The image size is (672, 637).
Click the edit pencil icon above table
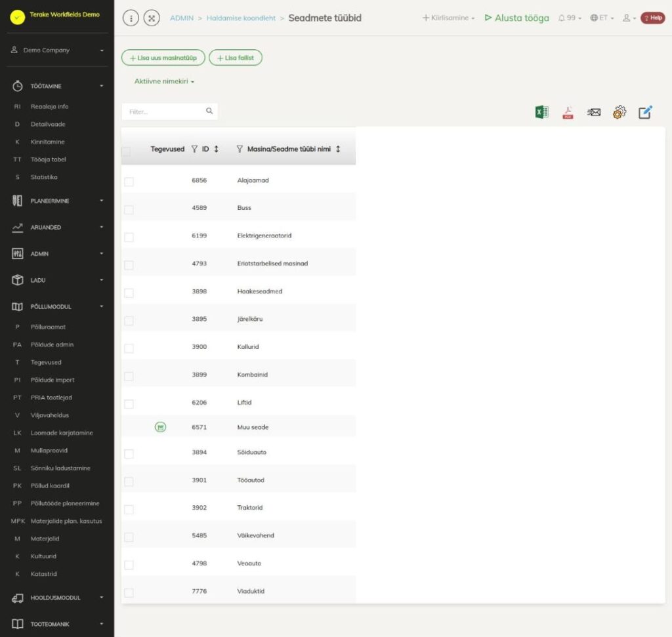coord(645,112)
